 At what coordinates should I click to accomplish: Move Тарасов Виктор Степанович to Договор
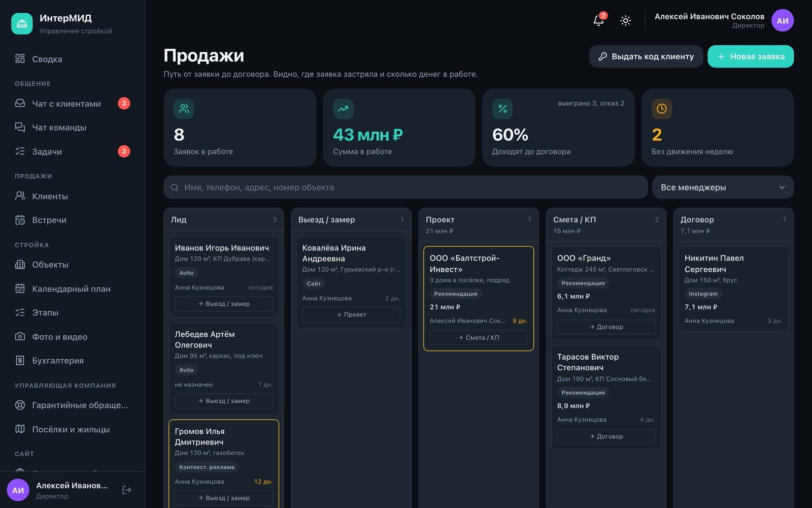click(x=606, y=436)
